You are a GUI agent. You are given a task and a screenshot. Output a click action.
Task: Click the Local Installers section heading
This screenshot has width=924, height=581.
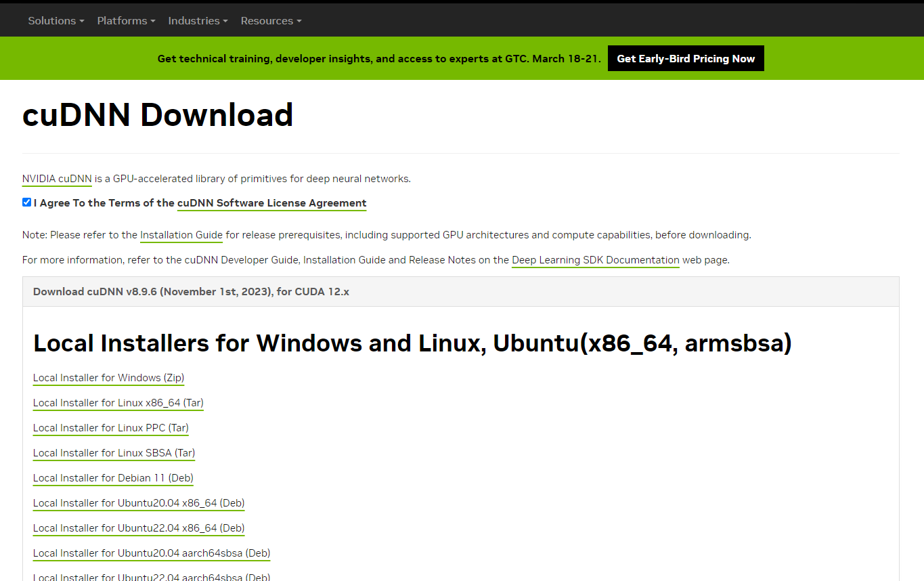coord(412,343)
